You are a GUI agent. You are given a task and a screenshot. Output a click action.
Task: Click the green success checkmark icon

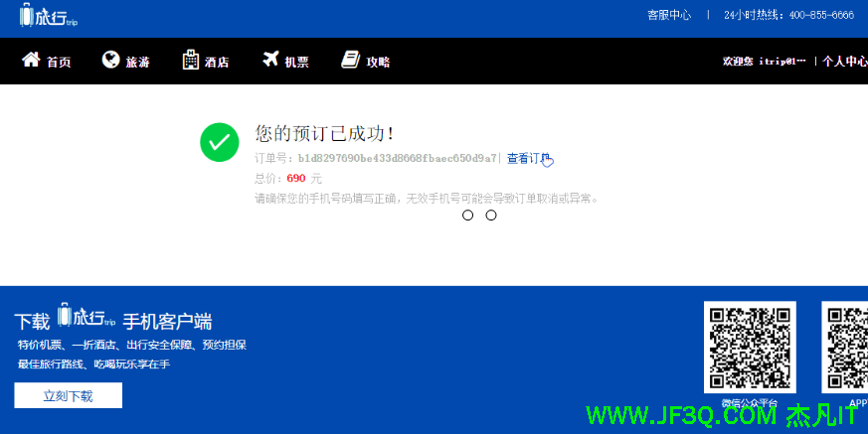pos(219,142)
